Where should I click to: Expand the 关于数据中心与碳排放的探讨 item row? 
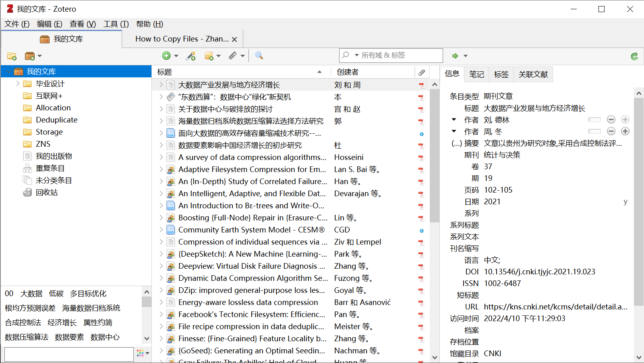[x=161, y=109]
